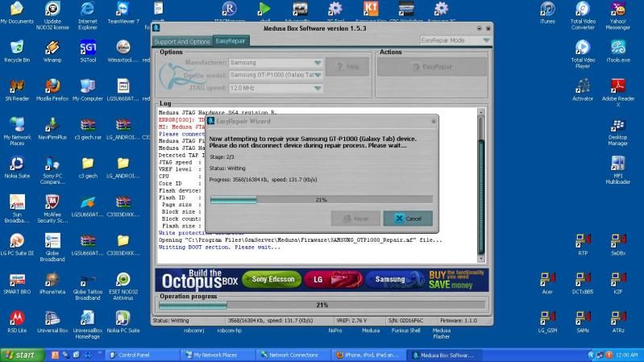Expand the Manufacturer Samsung dropdown

(276, 62)
